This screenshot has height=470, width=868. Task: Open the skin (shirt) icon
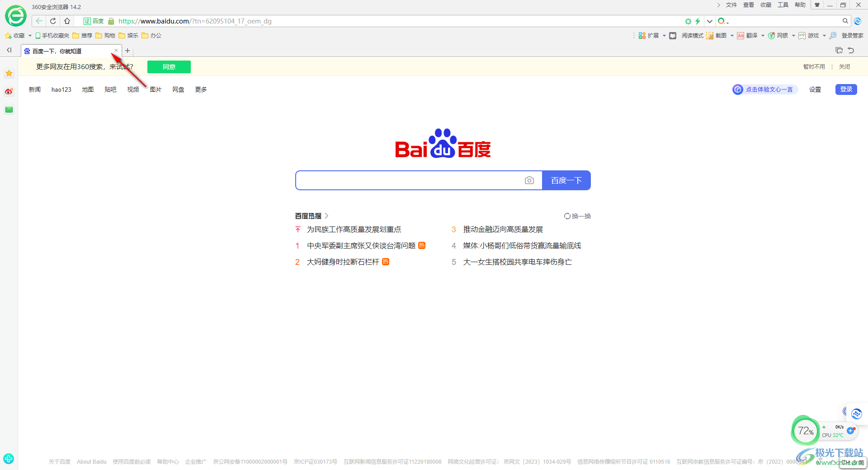click(x=817, y=5)
